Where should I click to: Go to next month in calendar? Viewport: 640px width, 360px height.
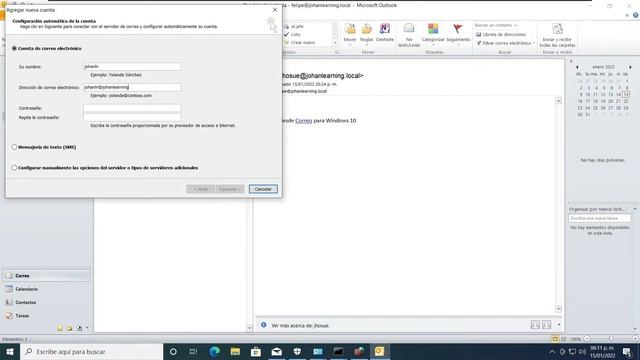(630, 67)
